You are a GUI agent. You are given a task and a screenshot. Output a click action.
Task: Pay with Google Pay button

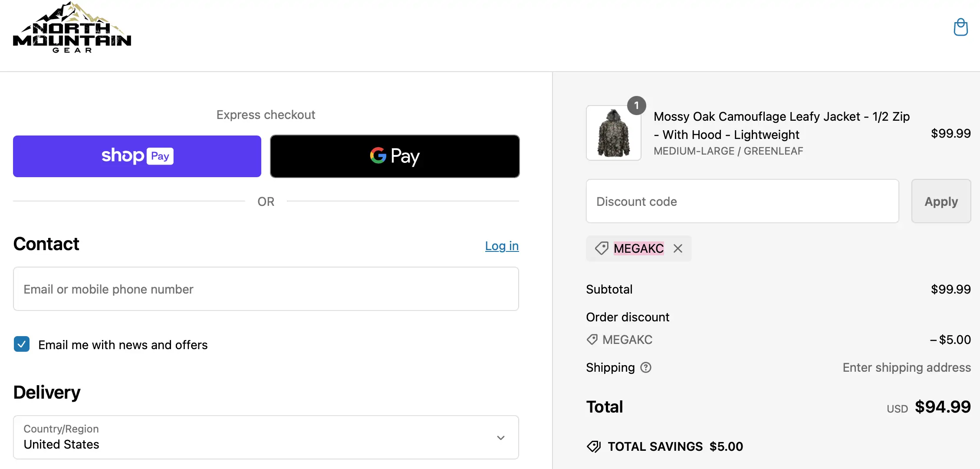pyautogui.click(x=395, y=156)
